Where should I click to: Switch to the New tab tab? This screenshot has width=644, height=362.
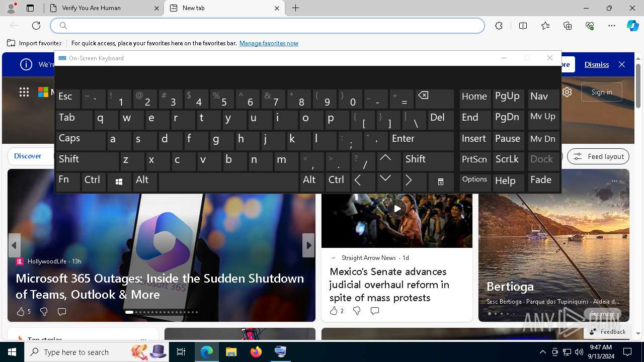[225, 8]
